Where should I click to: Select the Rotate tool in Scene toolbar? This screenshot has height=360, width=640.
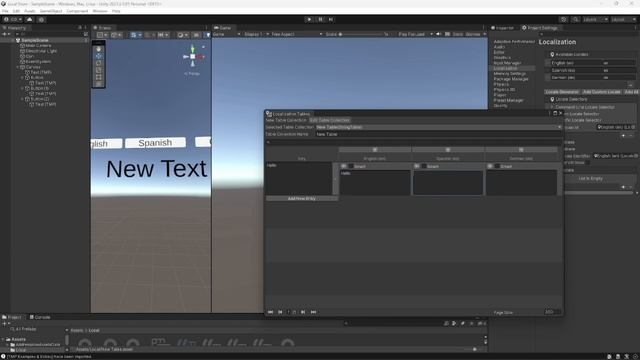98,63
